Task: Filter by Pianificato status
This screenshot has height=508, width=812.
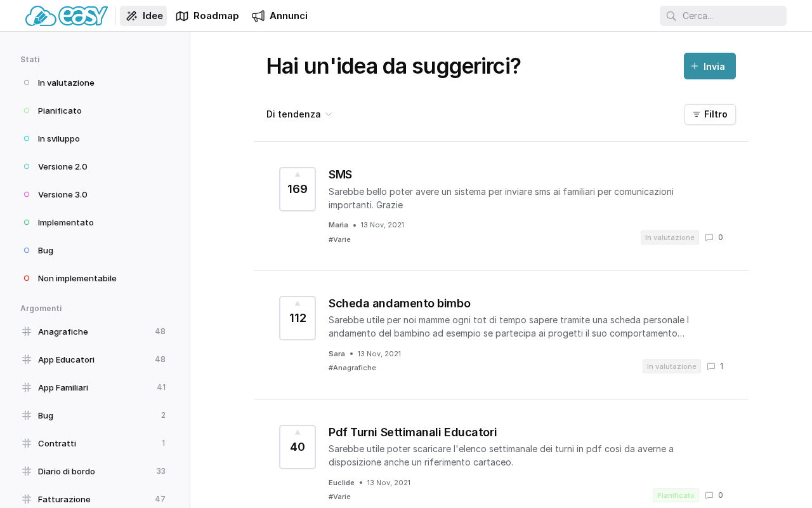Action: pos(60,110)
